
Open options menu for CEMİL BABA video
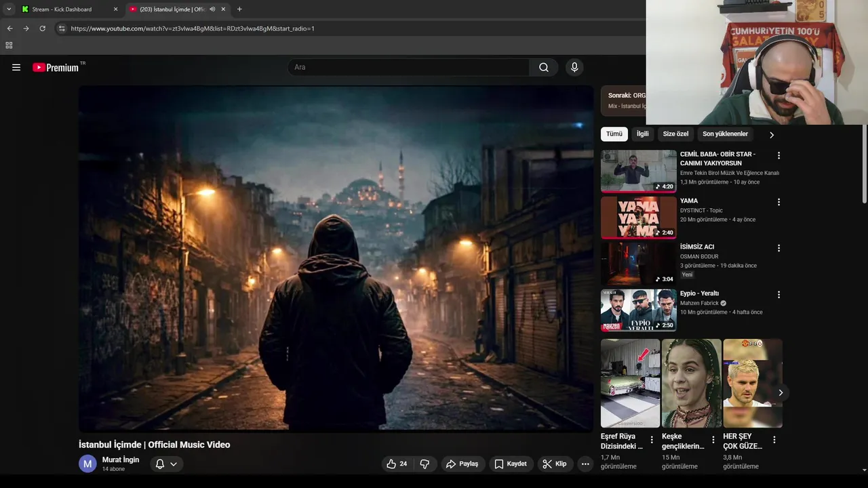(x=778, y=155)
